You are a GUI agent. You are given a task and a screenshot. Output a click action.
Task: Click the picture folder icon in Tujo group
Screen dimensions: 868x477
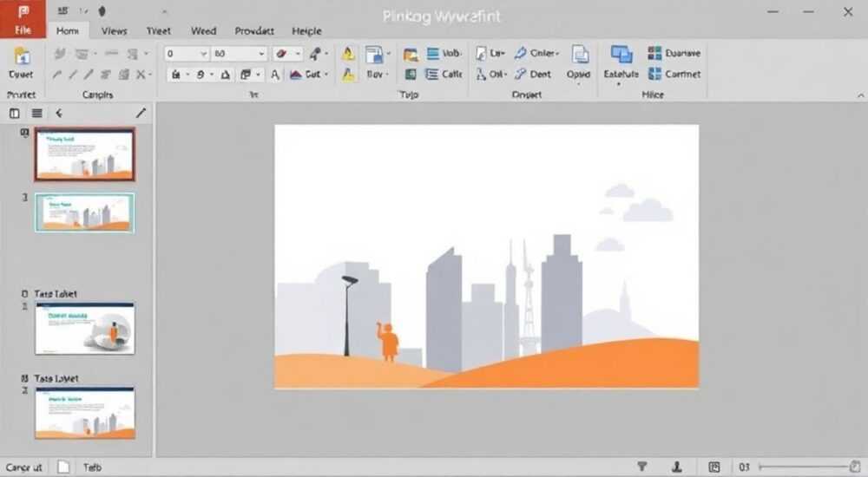tap(411, 55)
